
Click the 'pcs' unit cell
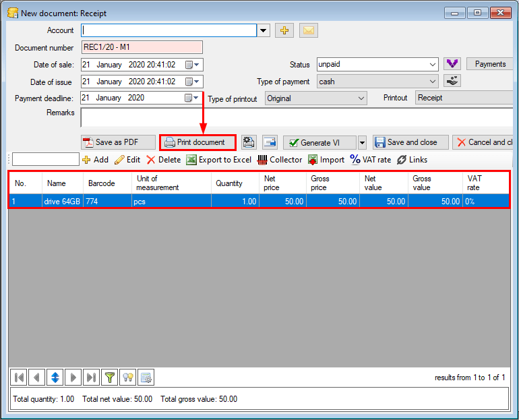(x=171, y=201)
